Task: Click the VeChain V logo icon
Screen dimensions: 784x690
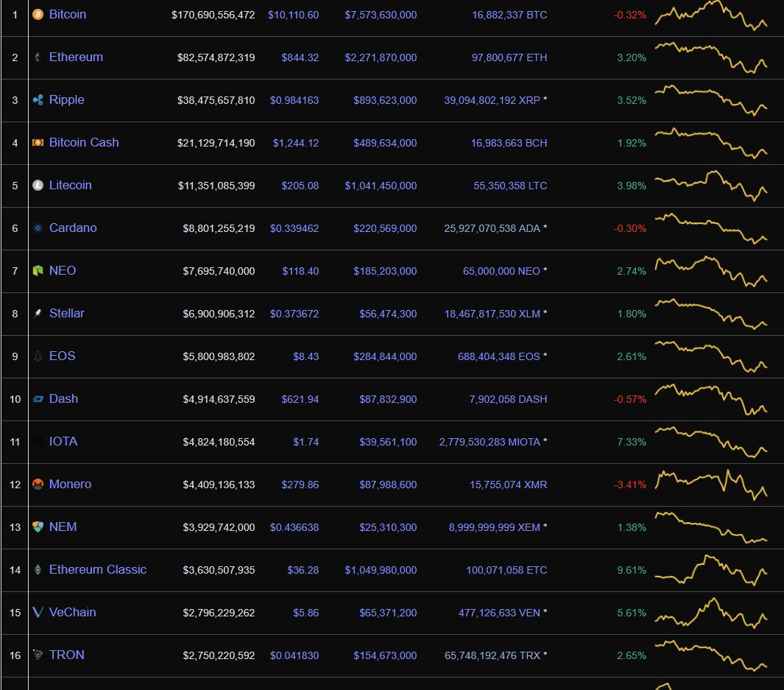Action: pyautogui.click(x=38, y=613)
